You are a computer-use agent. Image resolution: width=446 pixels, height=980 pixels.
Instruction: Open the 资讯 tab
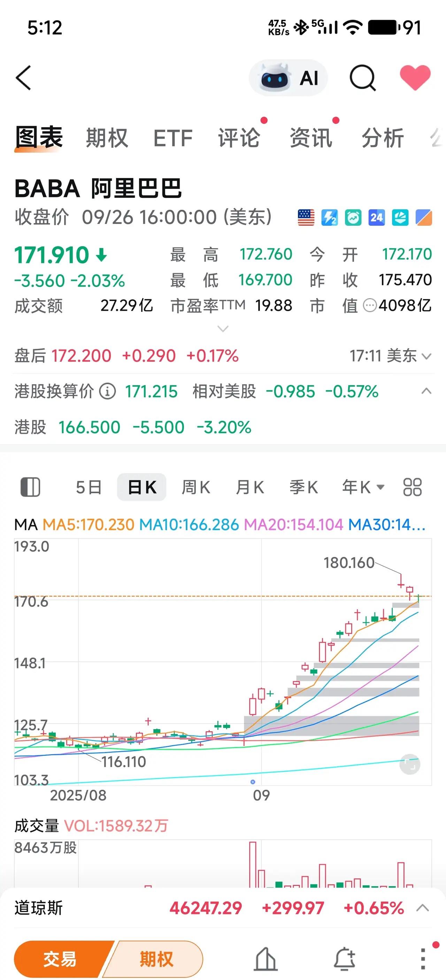[311, 138]
